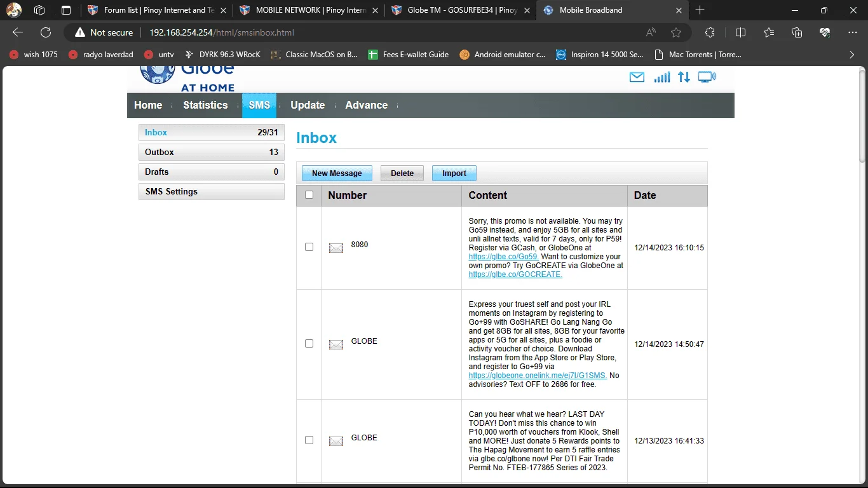Screen dimensions: 868x488
Task: Open the Favorites list icon
Action: tap(769, 32)
